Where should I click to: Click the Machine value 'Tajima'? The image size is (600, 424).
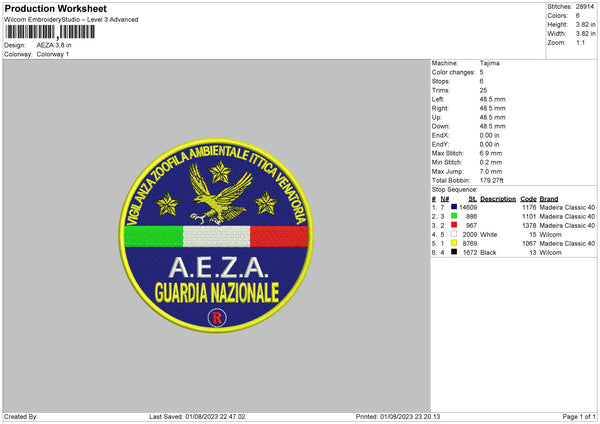point(489,63)
